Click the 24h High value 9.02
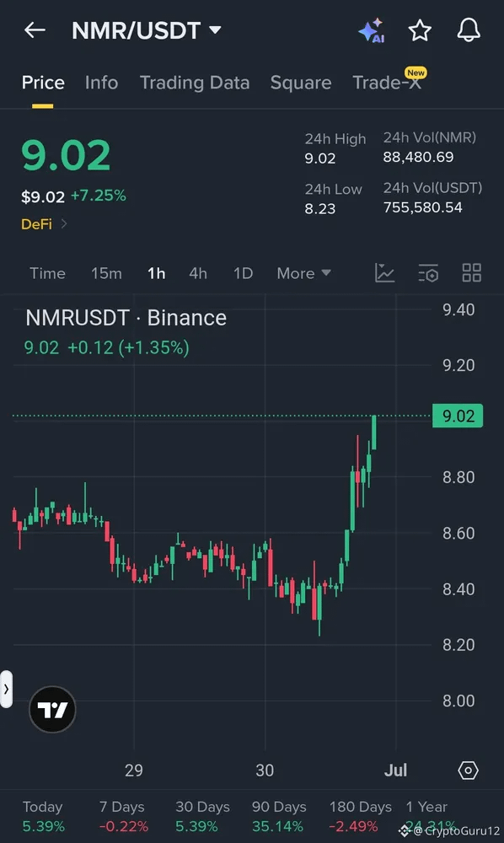The width and height of the screenshot is (504, 843). (320, 158)
